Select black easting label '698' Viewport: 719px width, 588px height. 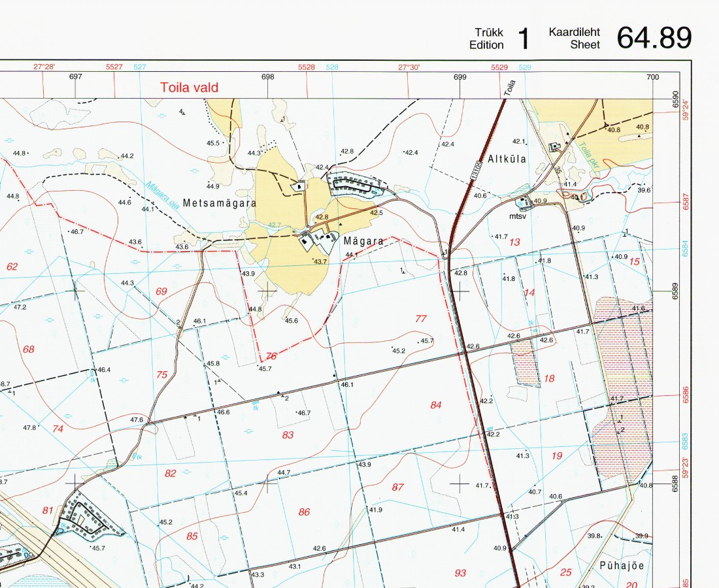coord(268,76)
